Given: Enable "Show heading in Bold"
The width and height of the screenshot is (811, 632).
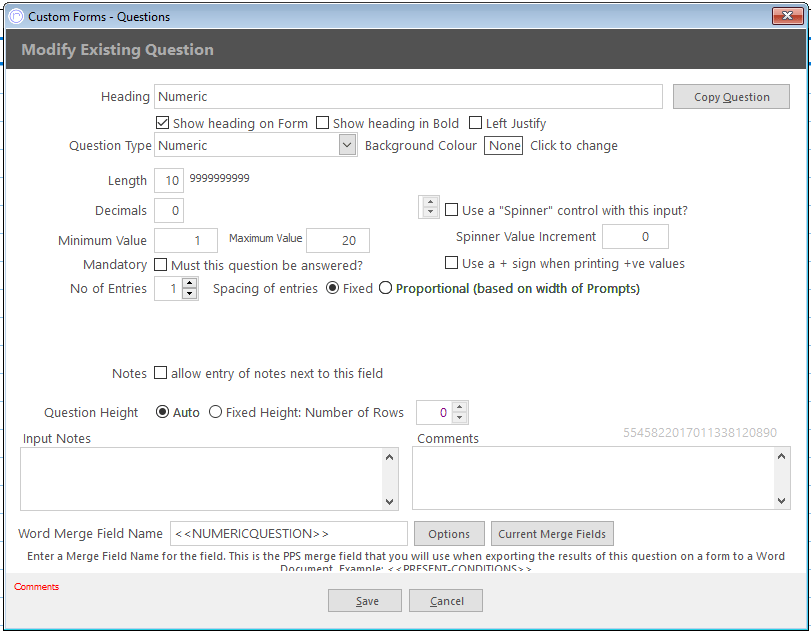Looking at the screenshot, I should click(322, 123).
